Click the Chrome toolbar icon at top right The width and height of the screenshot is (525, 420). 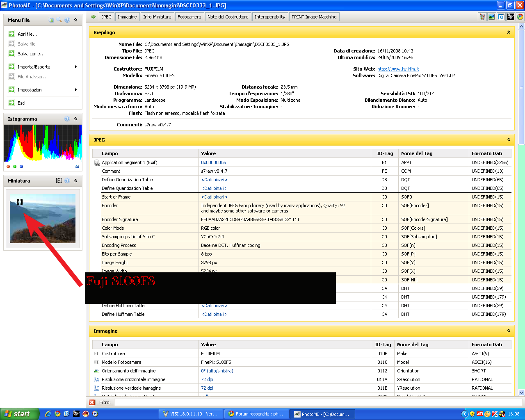coord(520,17)
